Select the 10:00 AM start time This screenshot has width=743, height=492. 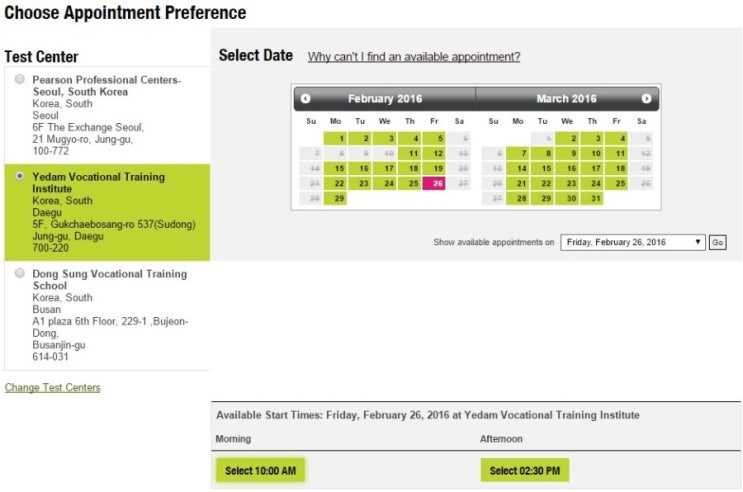tap(260, 470)
